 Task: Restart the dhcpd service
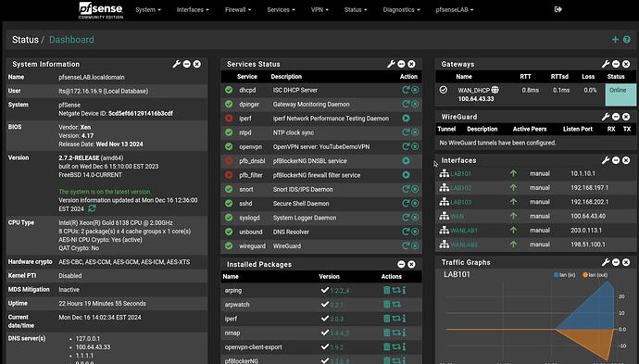coord(406,90)
